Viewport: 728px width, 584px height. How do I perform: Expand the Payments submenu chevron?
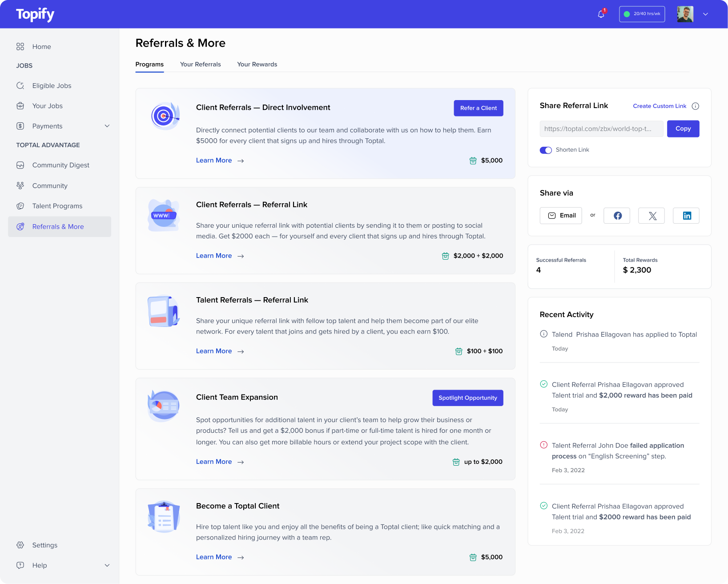coord(107,126)
